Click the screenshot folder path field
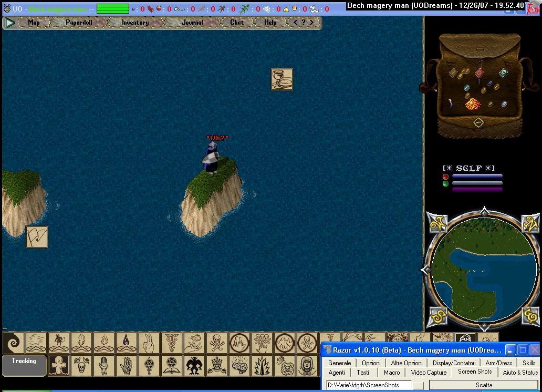542x392 pixels. pos(369,385)
